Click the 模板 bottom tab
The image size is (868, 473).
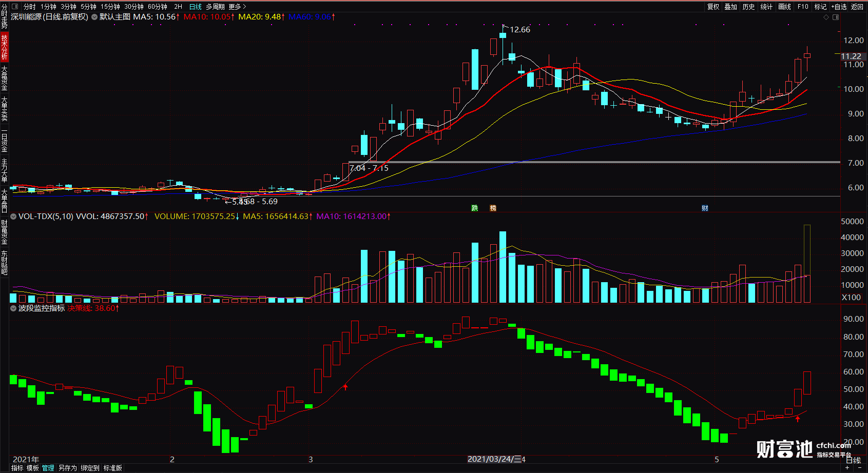pyautogui.click(x=32, y=468)
